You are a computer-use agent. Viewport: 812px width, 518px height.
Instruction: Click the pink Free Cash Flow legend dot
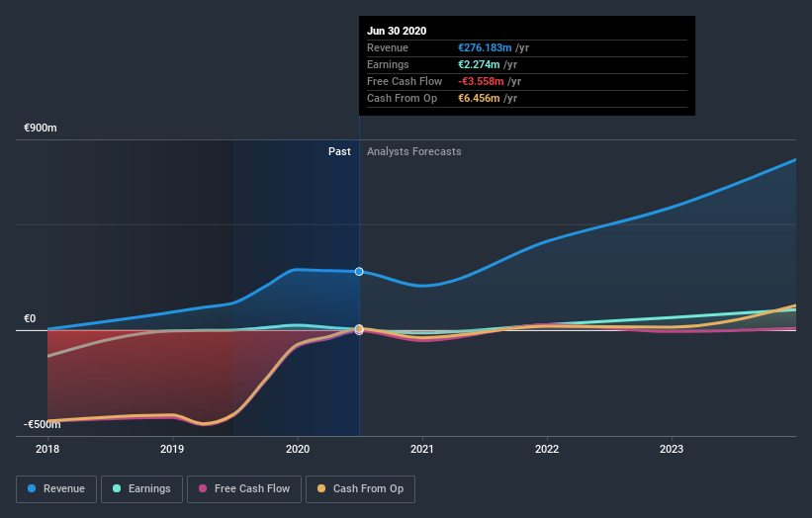[x=203, y=488]
